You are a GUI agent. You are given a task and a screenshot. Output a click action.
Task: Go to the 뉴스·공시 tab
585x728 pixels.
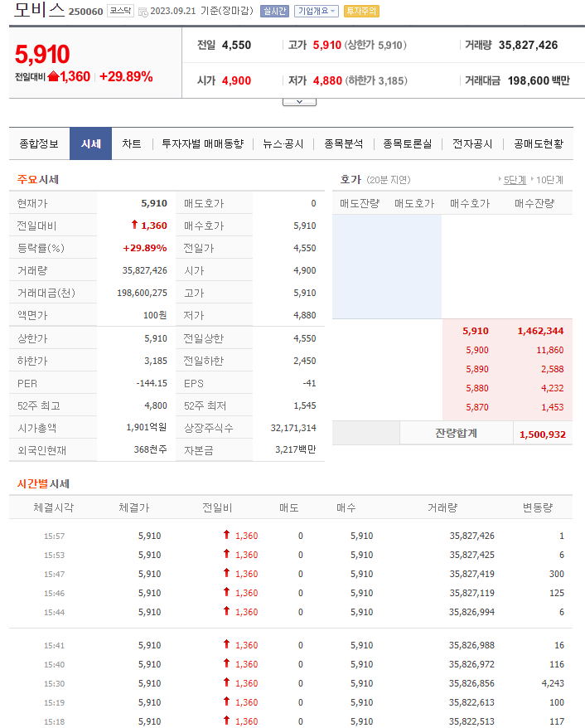point(283,144)
